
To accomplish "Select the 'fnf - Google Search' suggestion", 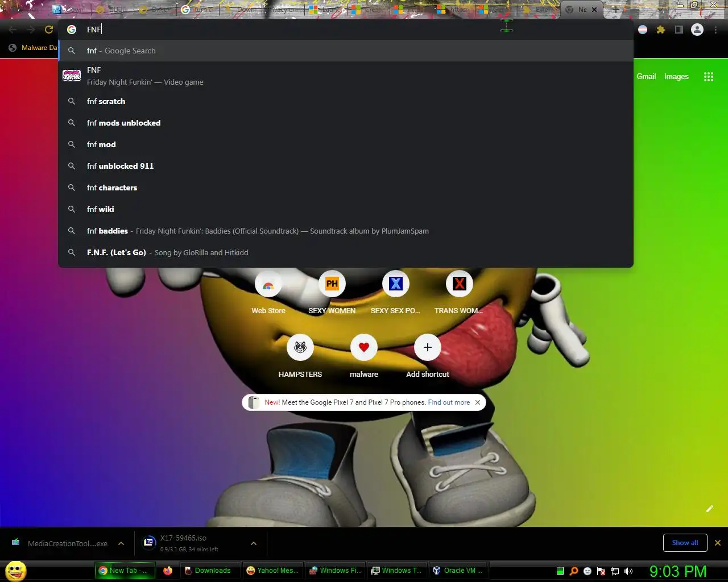I will click(x=346, y=51).
